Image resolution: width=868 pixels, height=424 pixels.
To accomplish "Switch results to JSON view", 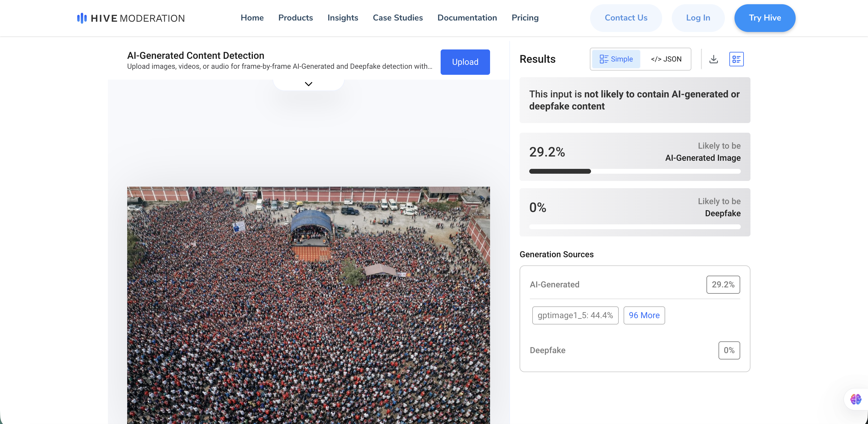I will (x=666, y=59).
